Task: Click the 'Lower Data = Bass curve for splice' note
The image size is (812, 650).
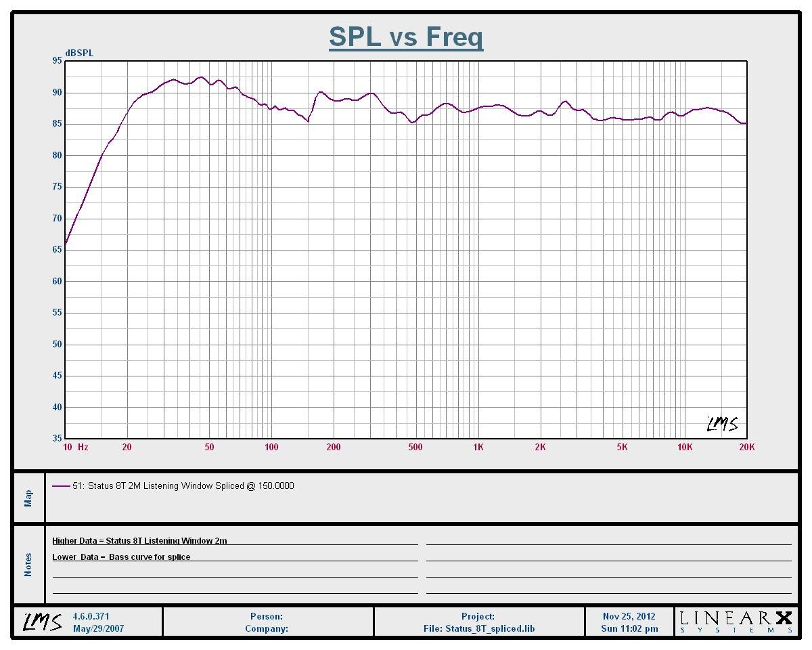Action: tap(121, 557)
